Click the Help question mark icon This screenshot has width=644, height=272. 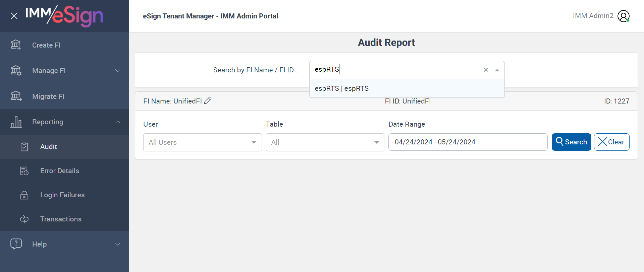click(16, 244)
